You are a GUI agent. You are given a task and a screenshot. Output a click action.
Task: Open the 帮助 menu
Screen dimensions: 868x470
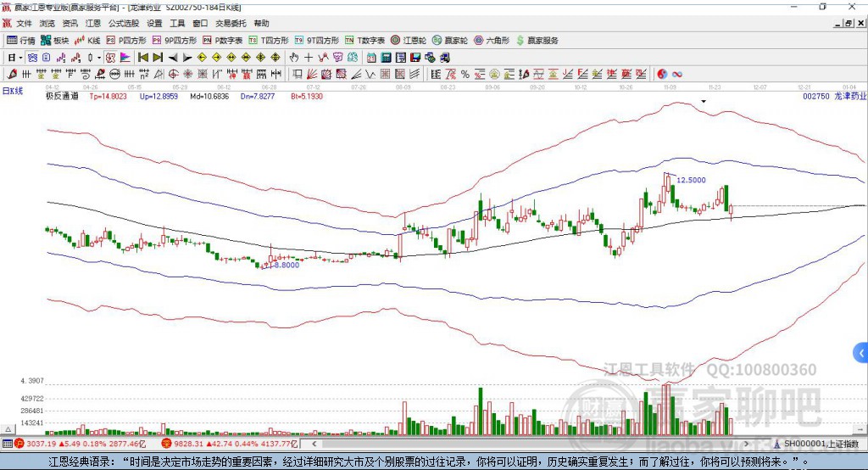[x=261, y=23]
